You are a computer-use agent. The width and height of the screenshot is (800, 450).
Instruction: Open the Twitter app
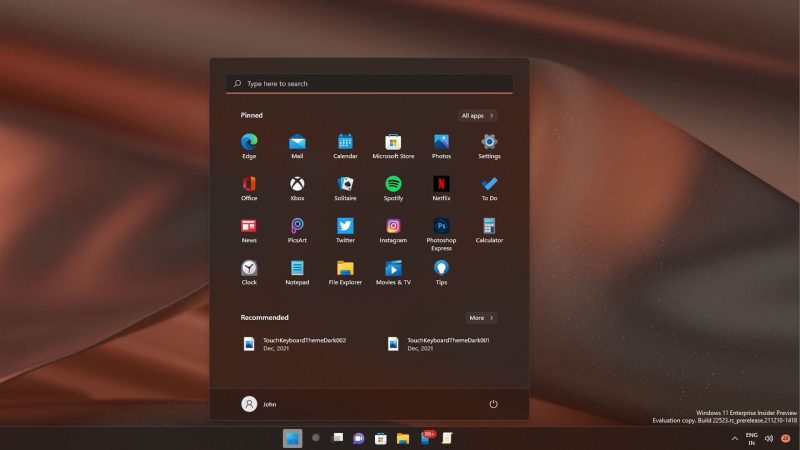coord(345,227)
